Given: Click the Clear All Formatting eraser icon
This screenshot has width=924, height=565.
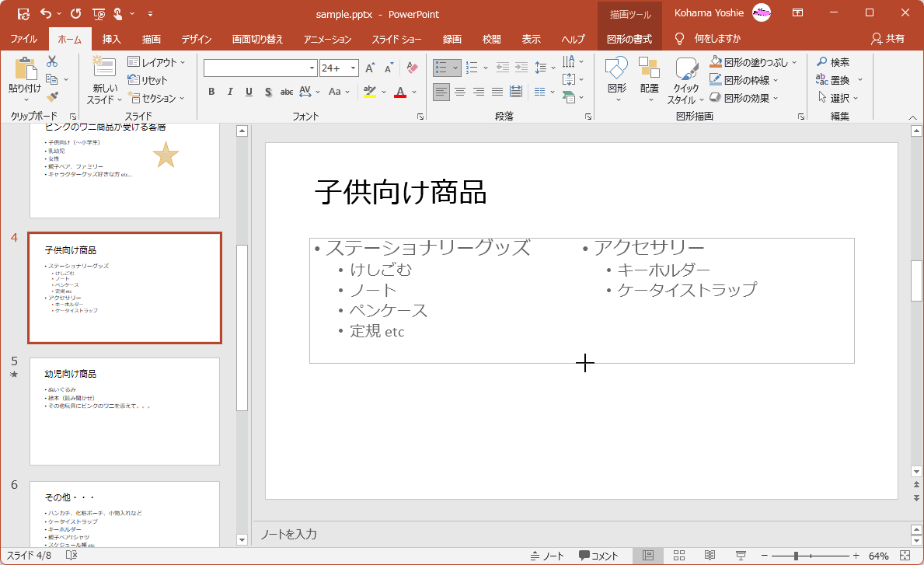Looking at the screenshot, I should 412,68.
